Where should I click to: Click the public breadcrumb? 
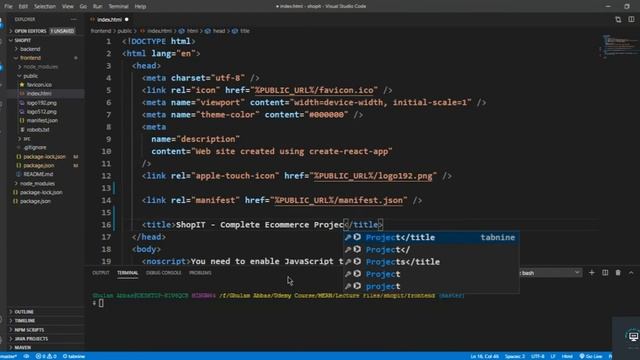pos(124,31)
